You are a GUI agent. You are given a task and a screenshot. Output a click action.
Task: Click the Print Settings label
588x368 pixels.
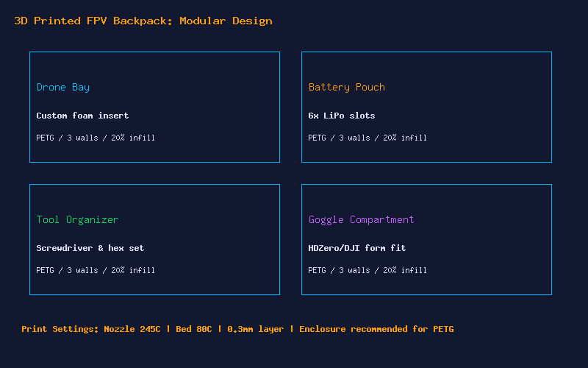[60, 329]
